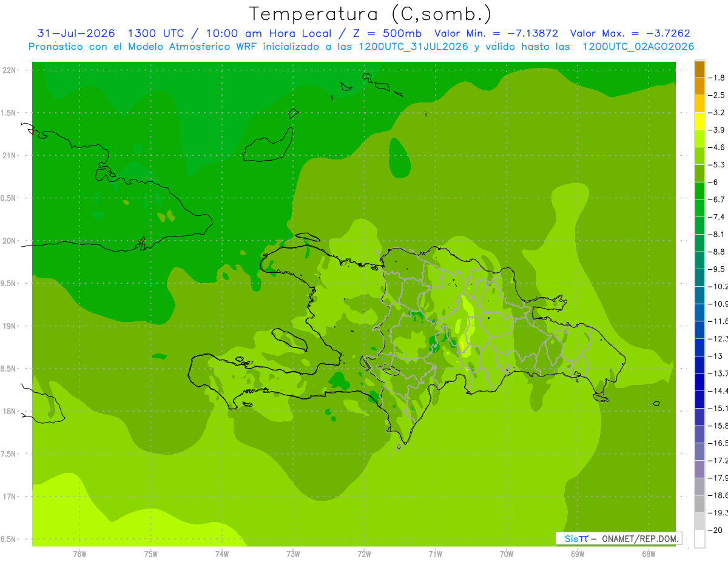Pick the dark orange swatch above -1.8

coord(699,69)
